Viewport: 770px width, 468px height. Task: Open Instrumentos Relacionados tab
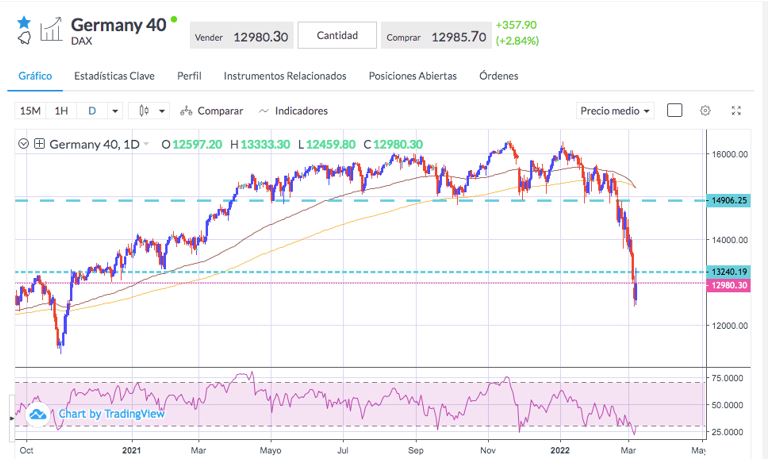pyautogui.click(x=285, y=76)
